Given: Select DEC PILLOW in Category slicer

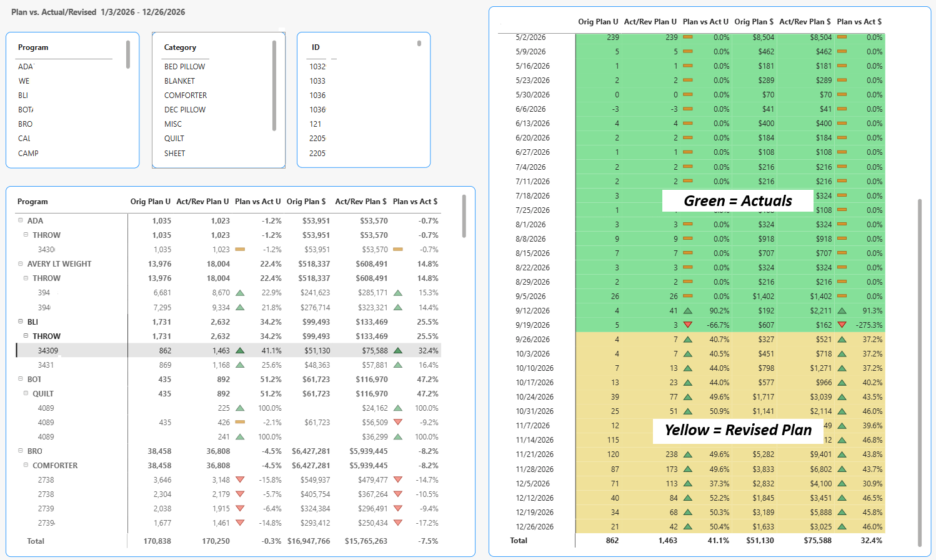Looking at the screenshot, I should (x=185, y=110).
